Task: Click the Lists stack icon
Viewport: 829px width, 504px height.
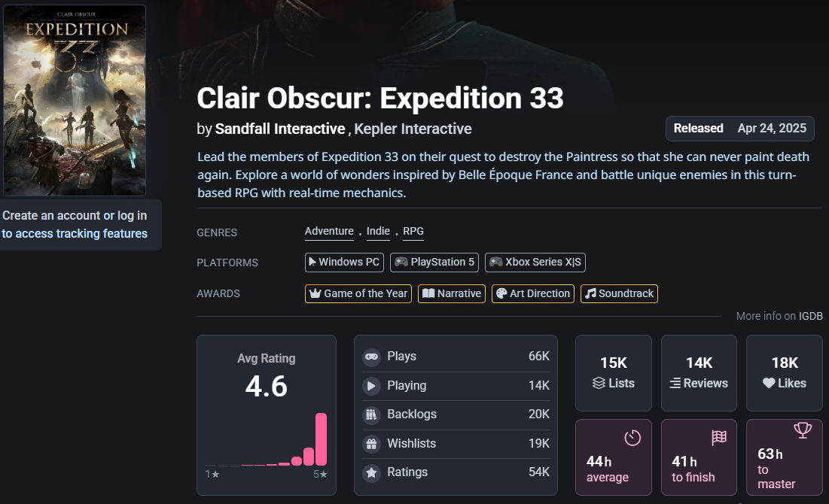Action: 599,383
